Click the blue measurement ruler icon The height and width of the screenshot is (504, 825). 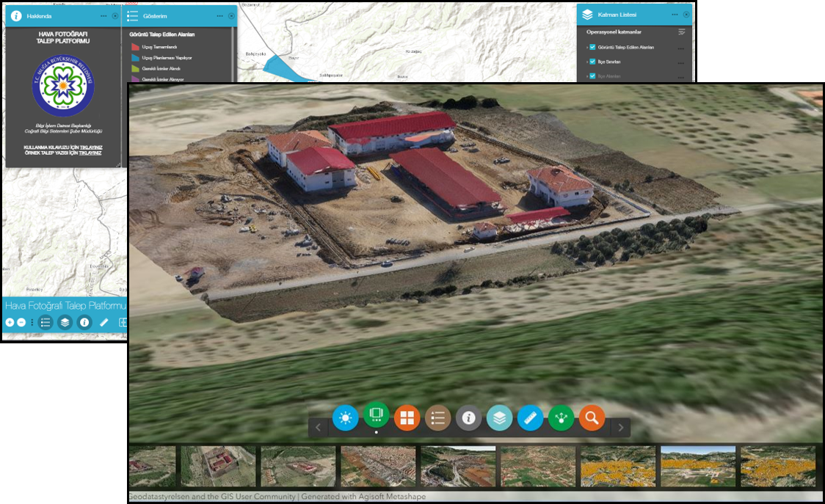point(530,418)
